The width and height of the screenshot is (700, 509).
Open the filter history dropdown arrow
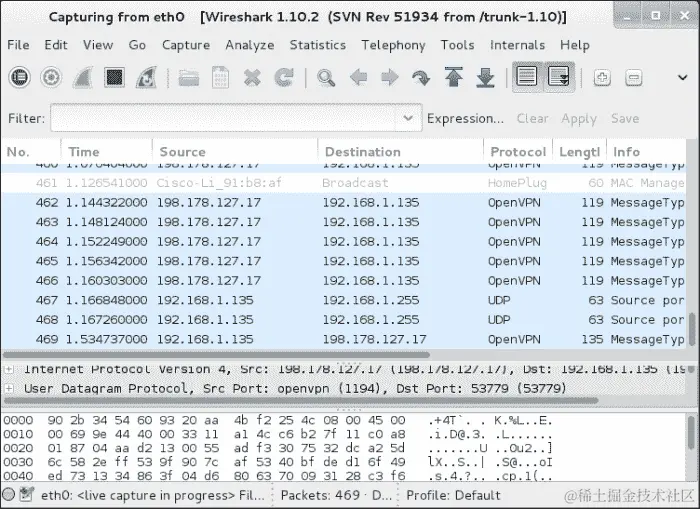click(408, 118)
